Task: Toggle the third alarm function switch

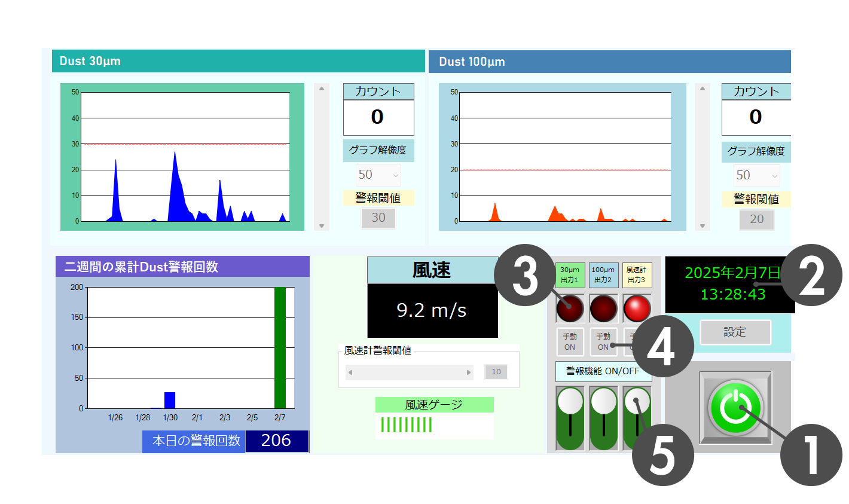Action: click(637, 418)
